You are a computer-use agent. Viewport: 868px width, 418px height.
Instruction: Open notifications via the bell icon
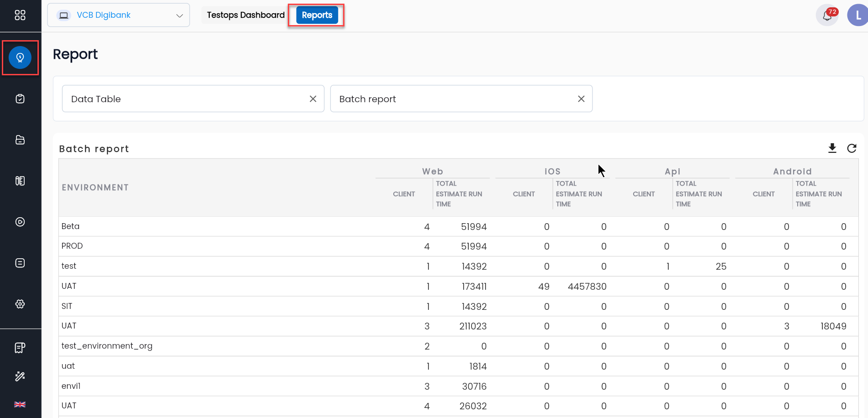click(x=826, y=15)
